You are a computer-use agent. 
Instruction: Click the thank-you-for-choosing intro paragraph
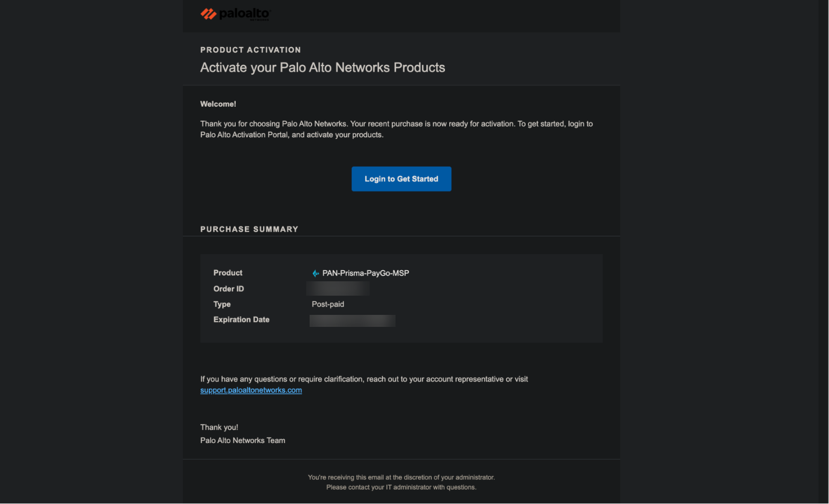coord(396,129)
